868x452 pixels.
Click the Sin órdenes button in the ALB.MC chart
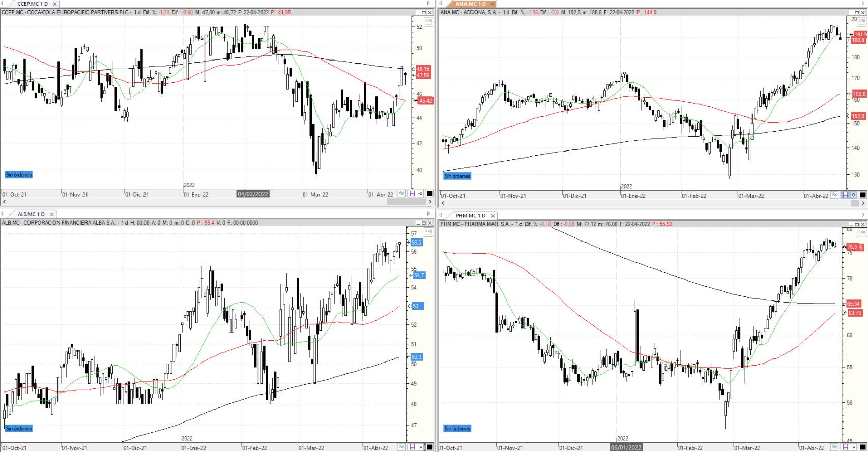point(18,429)
